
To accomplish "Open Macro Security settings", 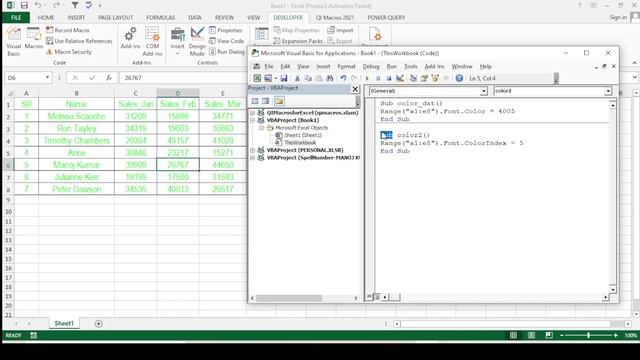I will 69,52.
